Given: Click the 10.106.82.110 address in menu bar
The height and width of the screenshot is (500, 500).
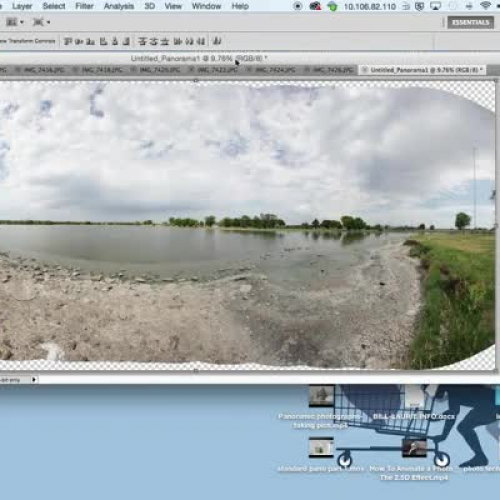Looking at the screenshot, I should pyautogui.click(x=370, y=6).
